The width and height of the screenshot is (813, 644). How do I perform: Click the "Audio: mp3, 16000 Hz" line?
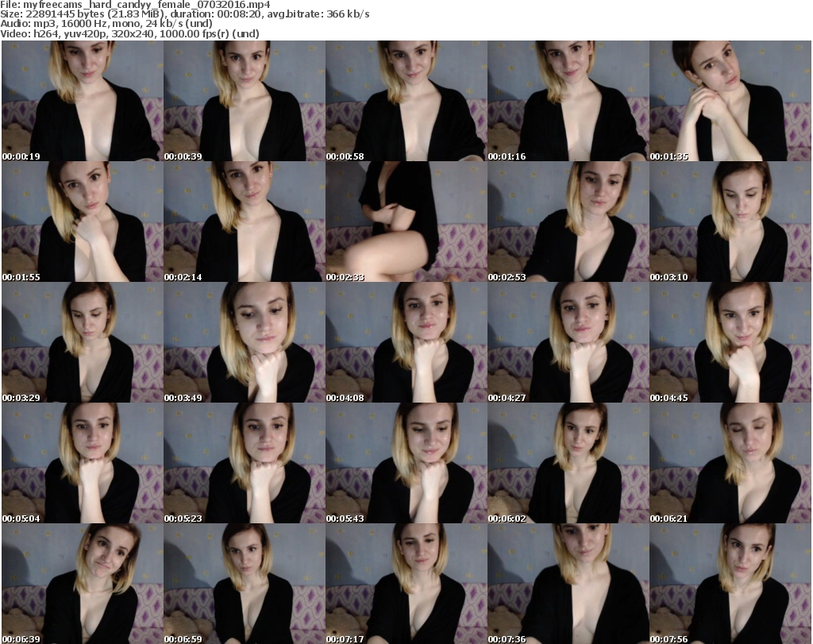pyautogui.click(x=106, y=23)
